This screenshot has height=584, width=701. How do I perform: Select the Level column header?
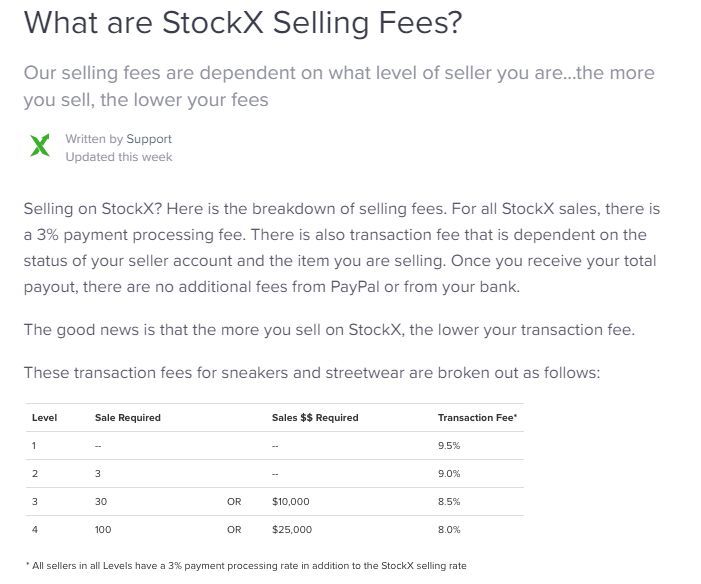click(44, 417)
